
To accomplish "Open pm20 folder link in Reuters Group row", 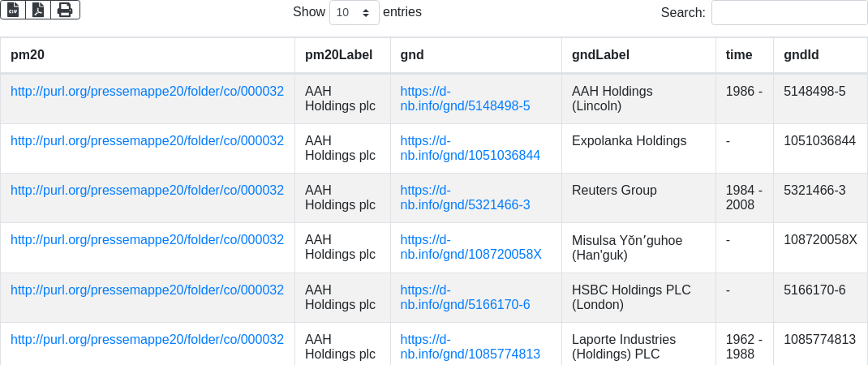I will pos(148,191).
